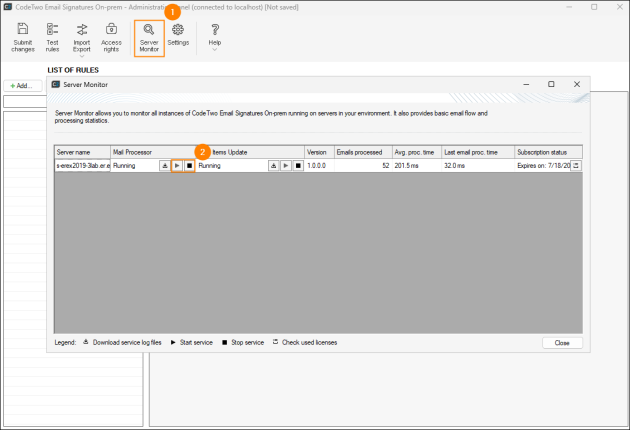Select the Server name column header
Image resolution: width=630 pixels, height=430 pixels.
click(83, 152)
